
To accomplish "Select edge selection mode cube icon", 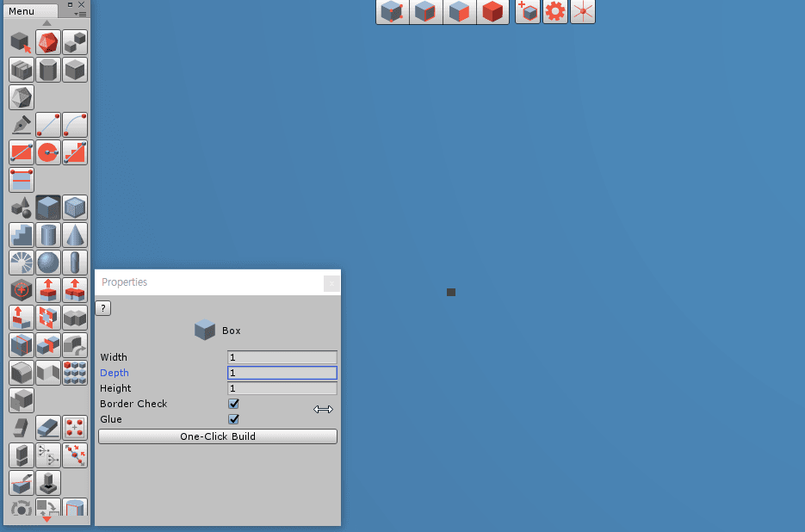I will pos(425,11).
